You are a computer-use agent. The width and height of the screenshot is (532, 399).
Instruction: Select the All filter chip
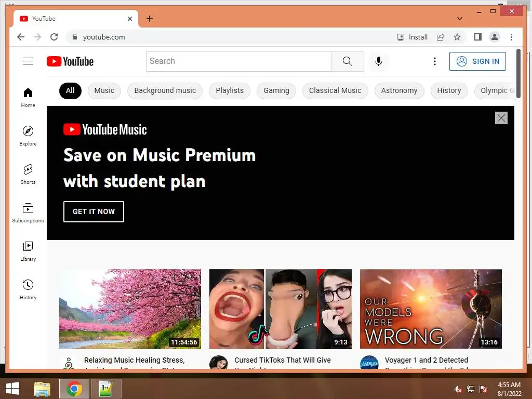(x=70, y=90)
